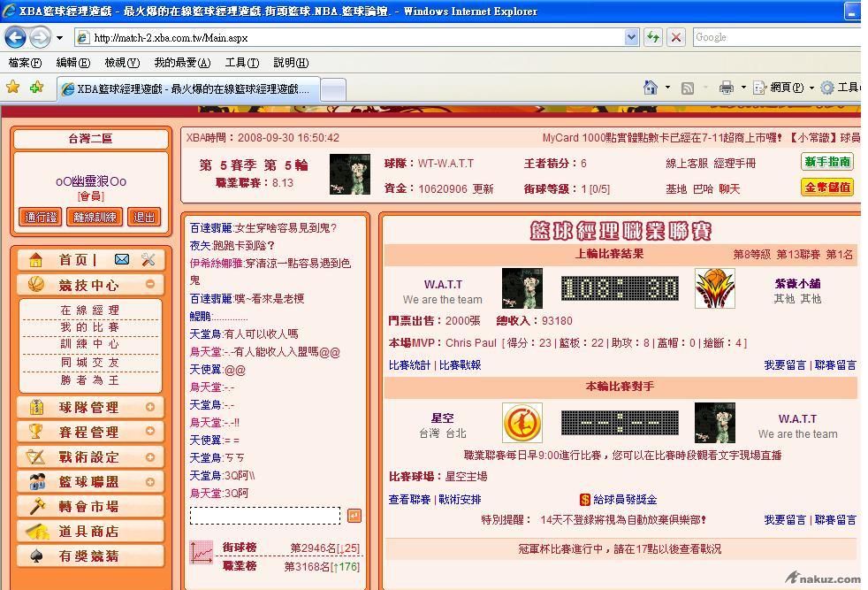The width and height of the screenshot is (868, 590).
Task: Click the Add to Favorites star icon
Action: coord(36,88)
